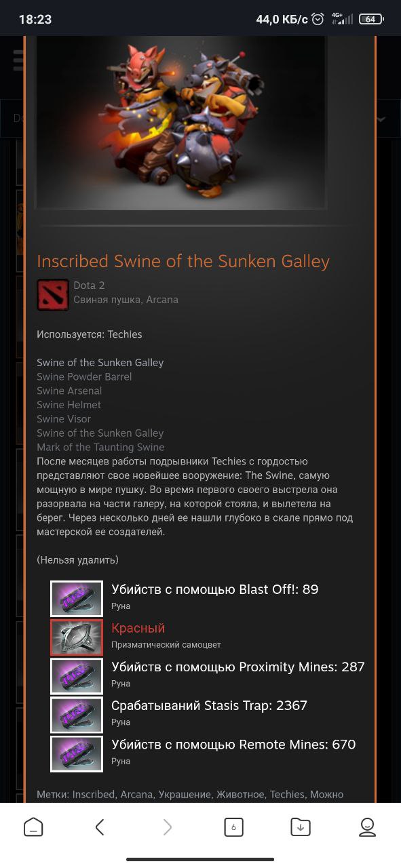This screenshot has height=868, width=401.
Task: Tap the Proximity Mines rune icon
Action: (x=77, y=675)
